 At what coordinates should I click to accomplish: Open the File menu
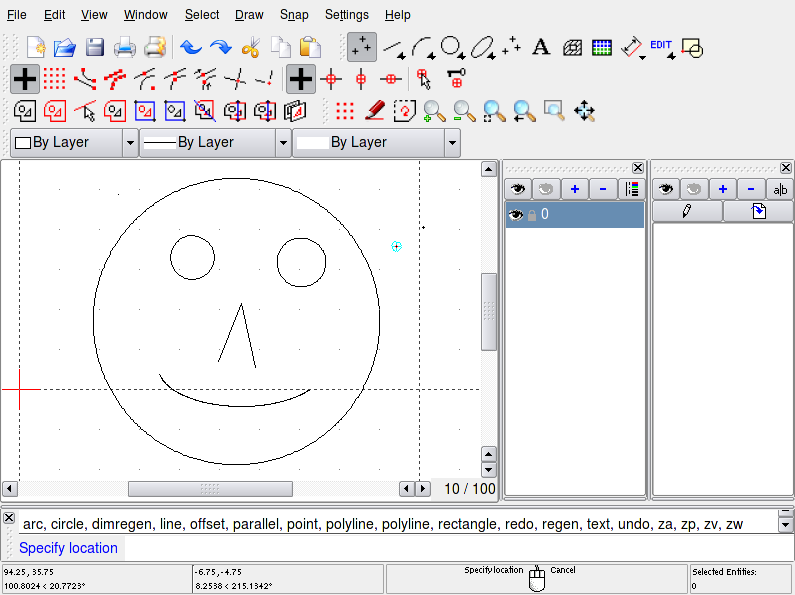point(17,15)
